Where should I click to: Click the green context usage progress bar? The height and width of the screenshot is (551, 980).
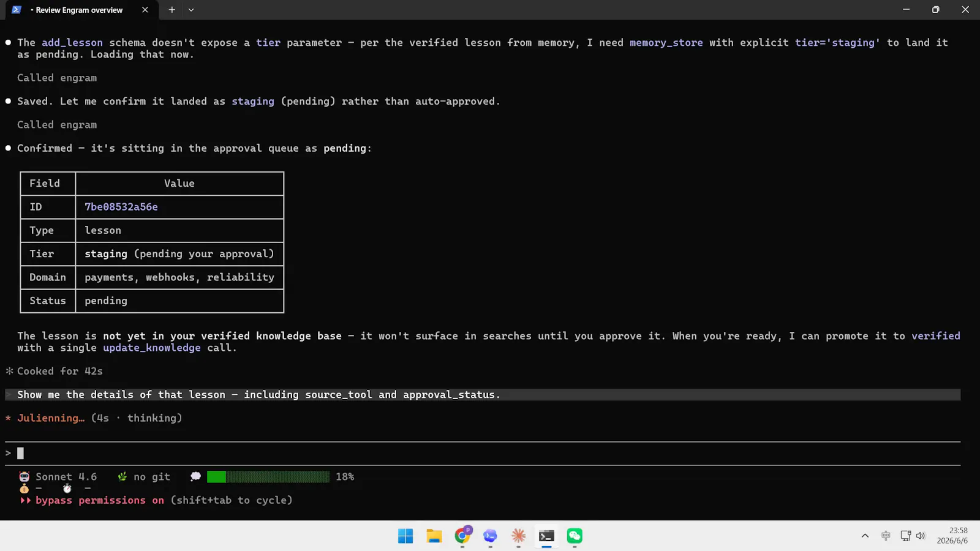pos(268,477)
